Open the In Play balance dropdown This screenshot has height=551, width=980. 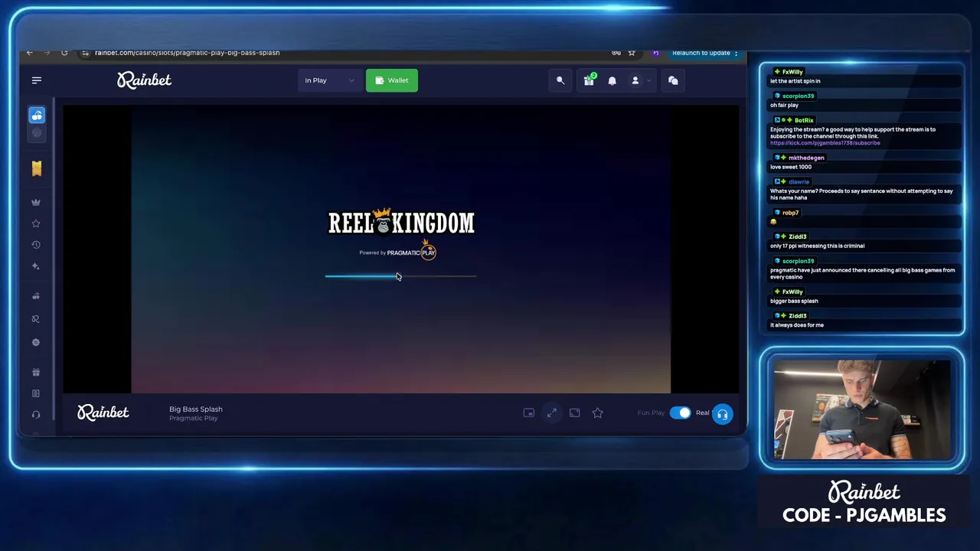329,80
